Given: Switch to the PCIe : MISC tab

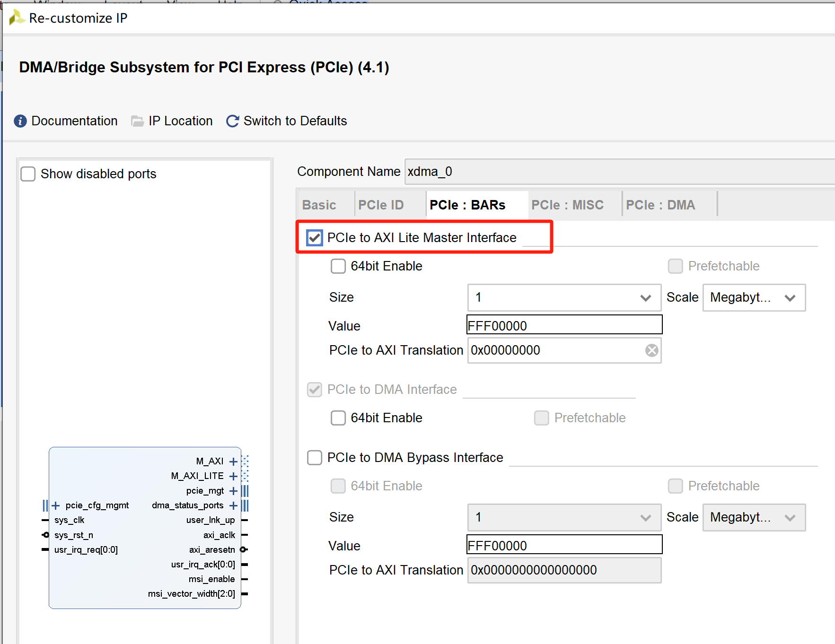Looking at the screenshot, I should click(x=567, y=205).
